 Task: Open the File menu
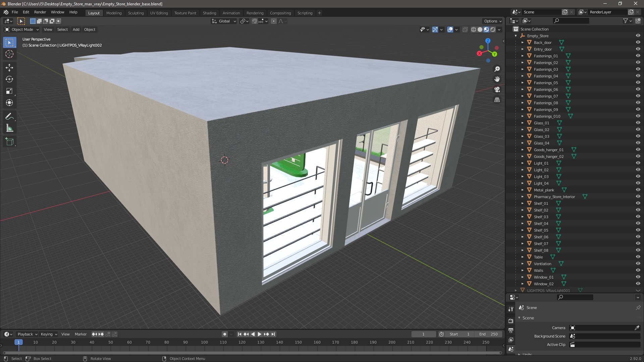[15, 12]
